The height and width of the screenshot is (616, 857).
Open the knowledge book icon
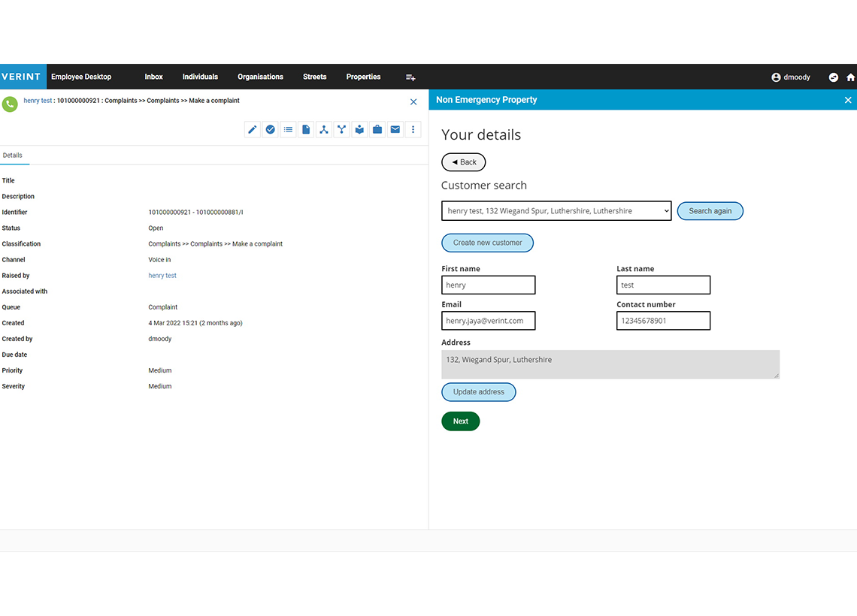click(x=359, y=129)
